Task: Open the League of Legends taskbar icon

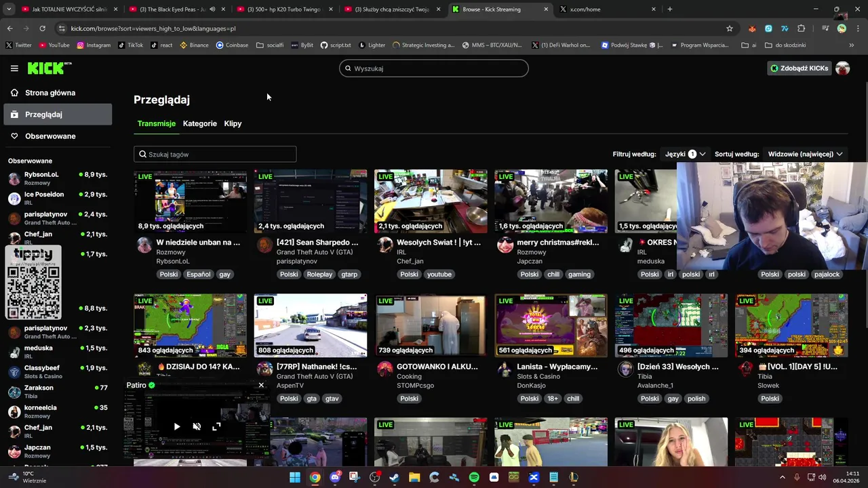Action: [574, 477]
